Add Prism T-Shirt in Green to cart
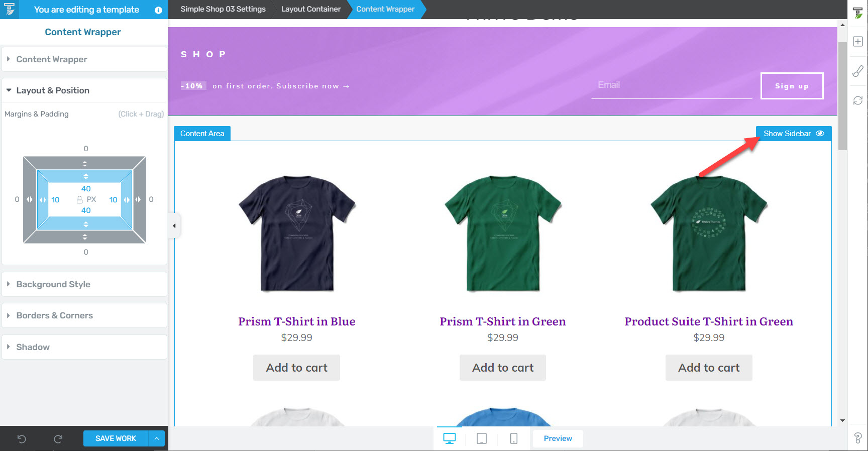 click(503, 368)
